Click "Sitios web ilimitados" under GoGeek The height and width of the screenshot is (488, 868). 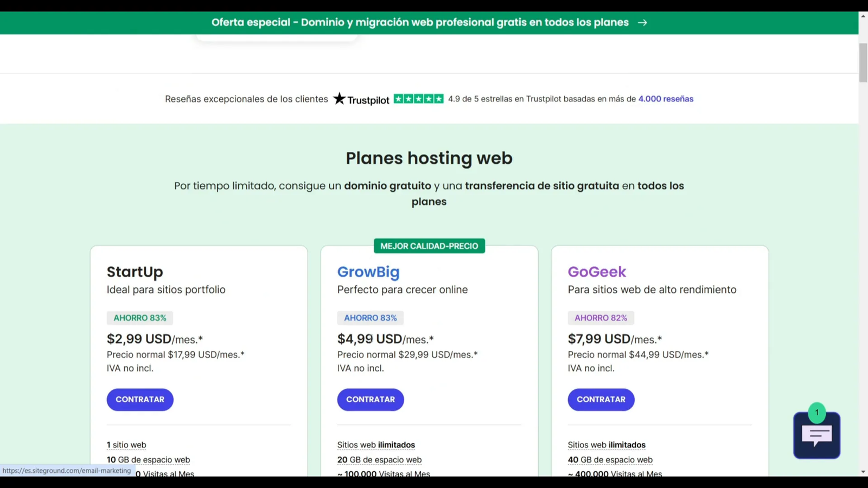point(607,445)
